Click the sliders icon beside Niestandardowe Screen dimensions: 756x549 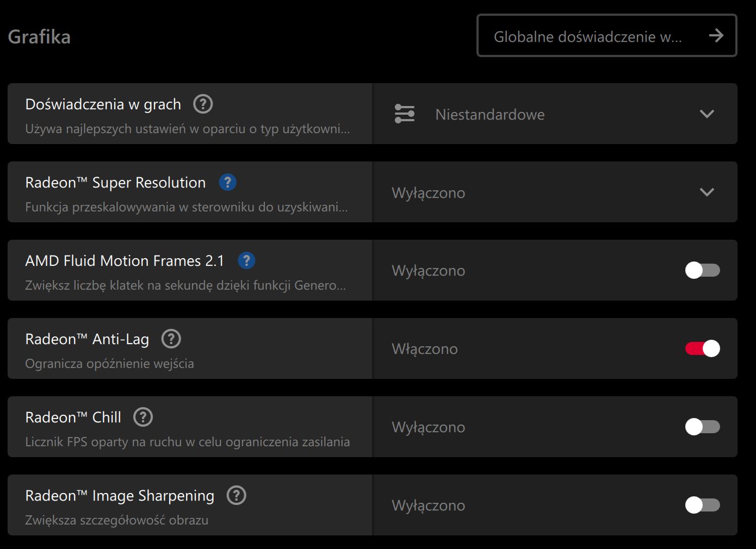[404, 114]
